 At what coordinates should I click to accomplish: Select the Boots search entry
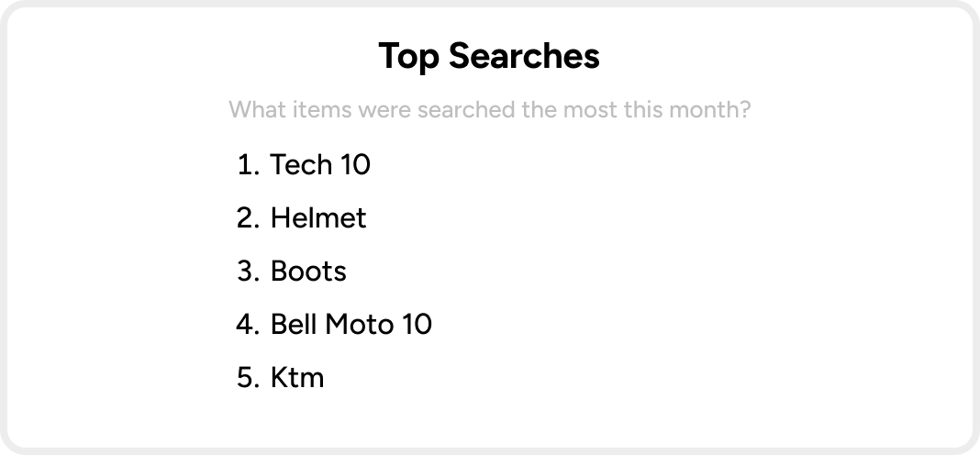(x=308, y=272)
